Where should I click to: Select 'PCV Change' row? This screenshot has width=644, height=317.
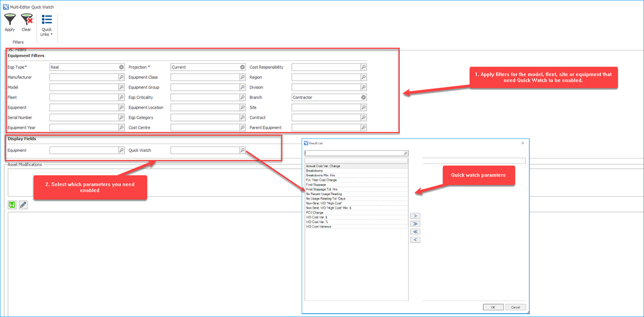click(357, 213)
